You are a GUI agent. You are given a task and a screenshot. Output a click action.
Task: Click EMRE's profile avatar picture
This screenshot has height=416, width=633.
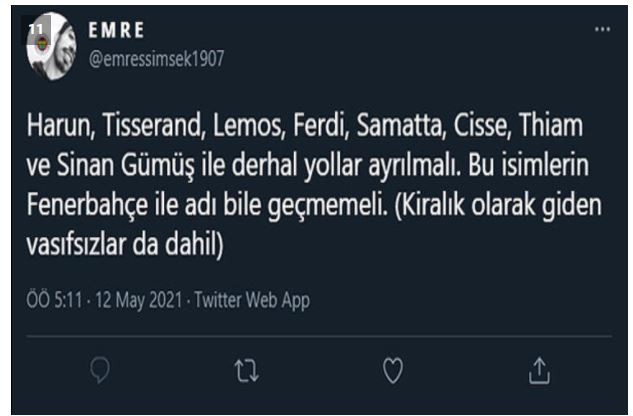pos(52,46)
